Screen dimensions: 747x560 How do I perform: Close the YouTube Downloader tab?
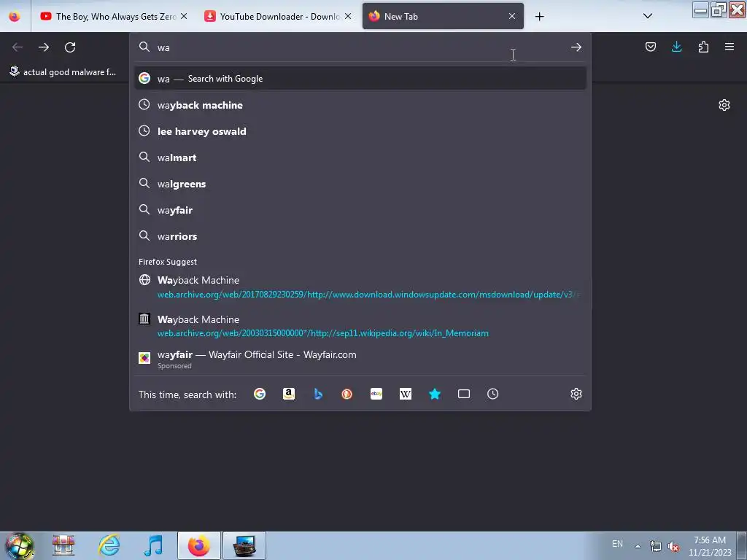(x=348, y=16)
